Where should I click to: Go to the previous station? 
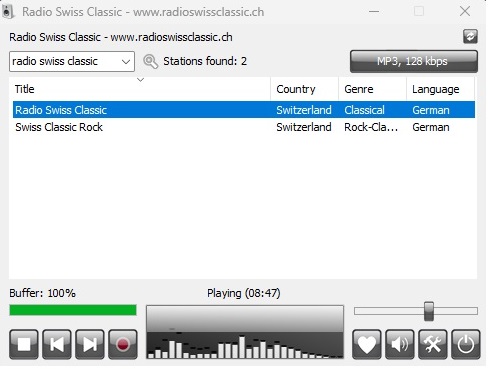[57, 344]
